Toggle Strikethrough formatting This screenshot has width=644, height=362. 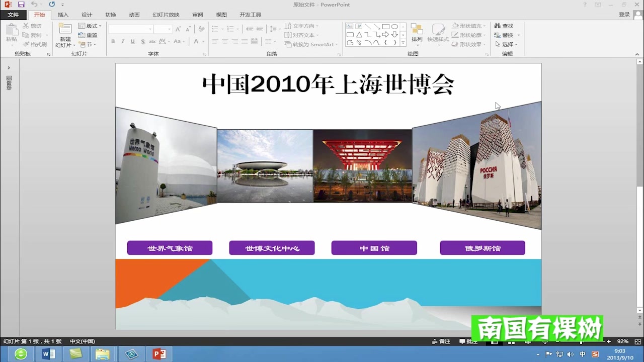pos(152,42)
